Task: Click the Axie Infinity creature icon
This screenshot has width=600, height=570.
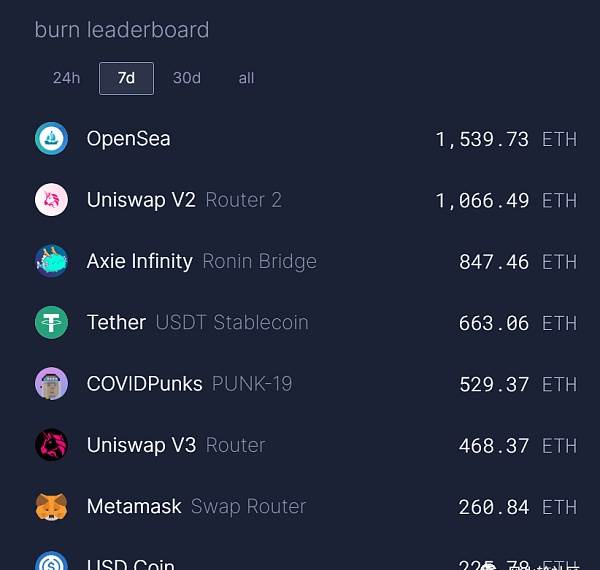Action: click(51, 261)
